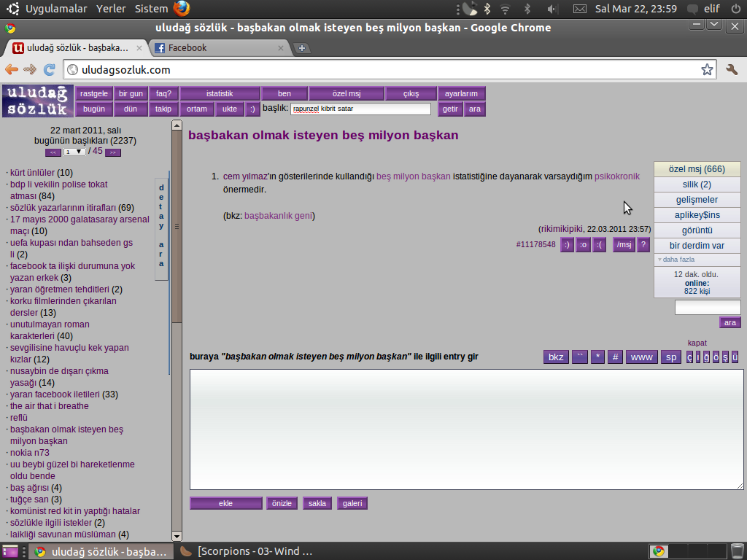Click the uludağ sözlük logo
747x560 pixels.
coord(38,101)
